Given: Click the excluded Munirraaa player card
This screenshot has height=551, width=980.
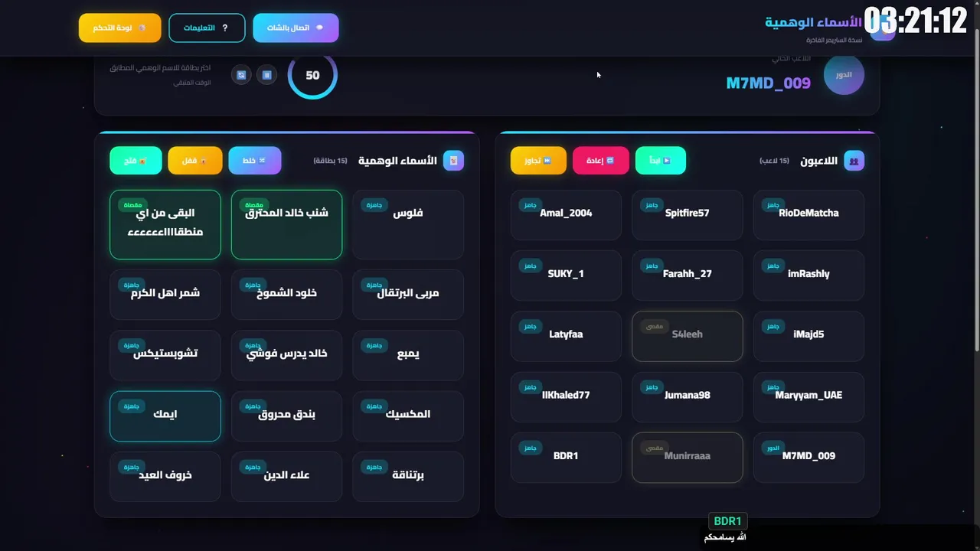Looking at the screenshot, I should click(688, 458).
